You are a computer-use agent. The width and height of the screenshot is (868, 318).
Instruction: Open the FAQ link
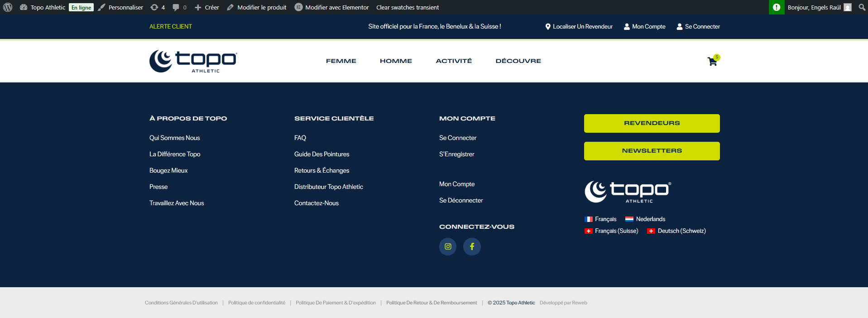pyautogui.click(x=300, y=138)
